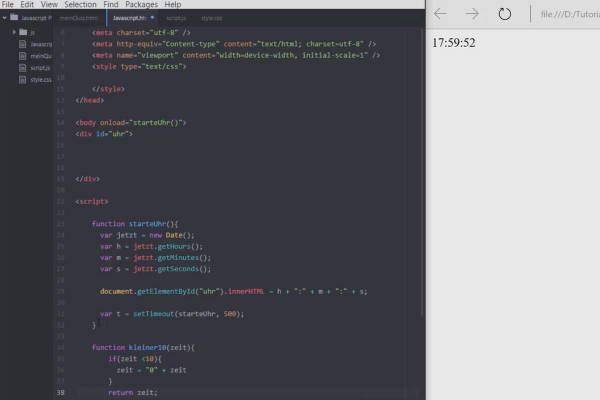The image size is (600, 400).
Task: Click the file icon beside meinQu
Action: [x=23, y=56]
